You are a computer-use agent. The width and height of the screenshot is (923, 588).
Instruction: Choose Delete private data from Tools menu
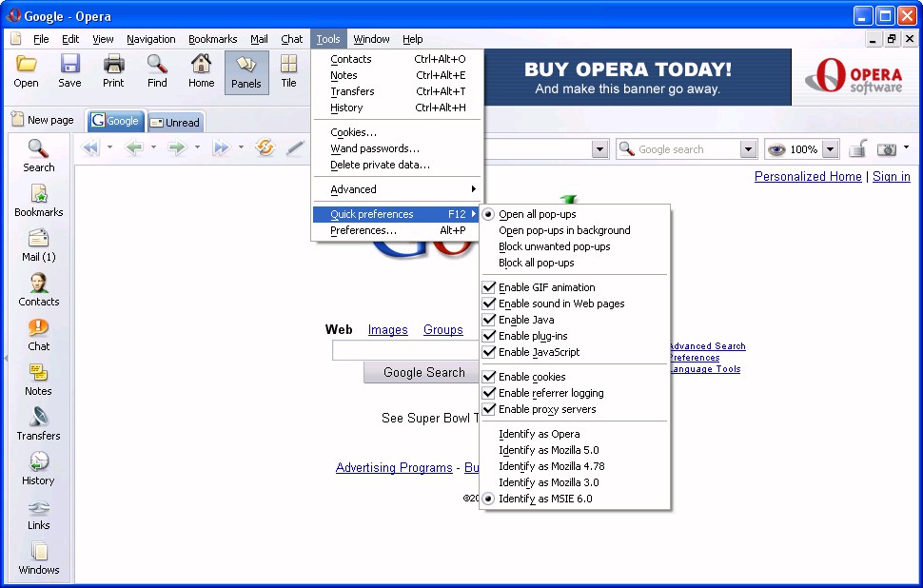(398, 165)
